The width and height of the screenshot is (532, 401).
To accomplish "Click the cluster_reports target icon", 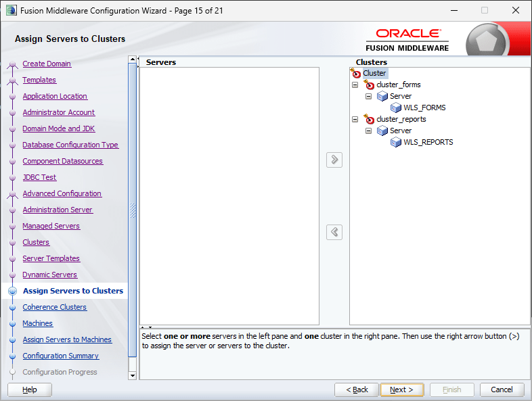I will (369, 119).
